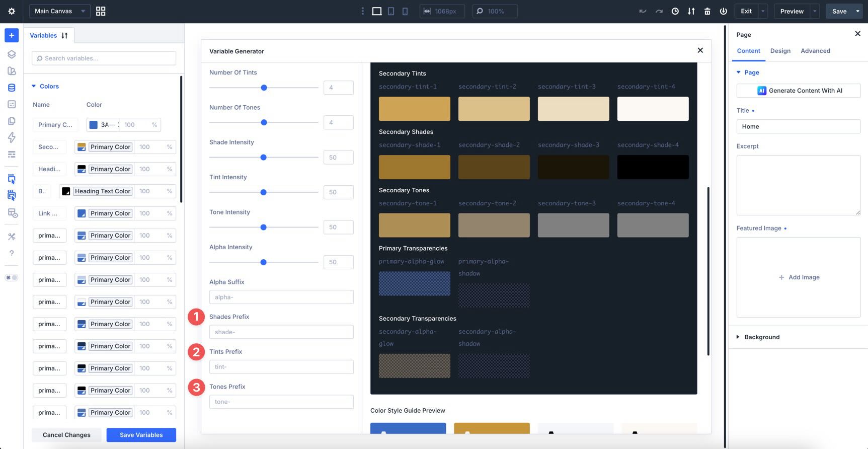Open the tools wrench icon in sidebar
The image size is (868, 449).
click(12, 237)
